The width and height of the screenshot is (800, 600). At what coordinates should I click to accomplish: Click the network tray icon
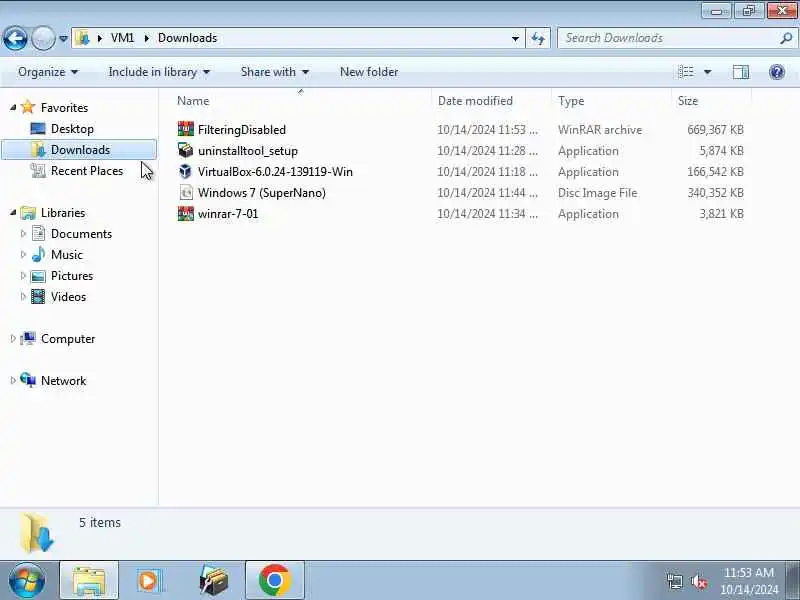(675, 581)
